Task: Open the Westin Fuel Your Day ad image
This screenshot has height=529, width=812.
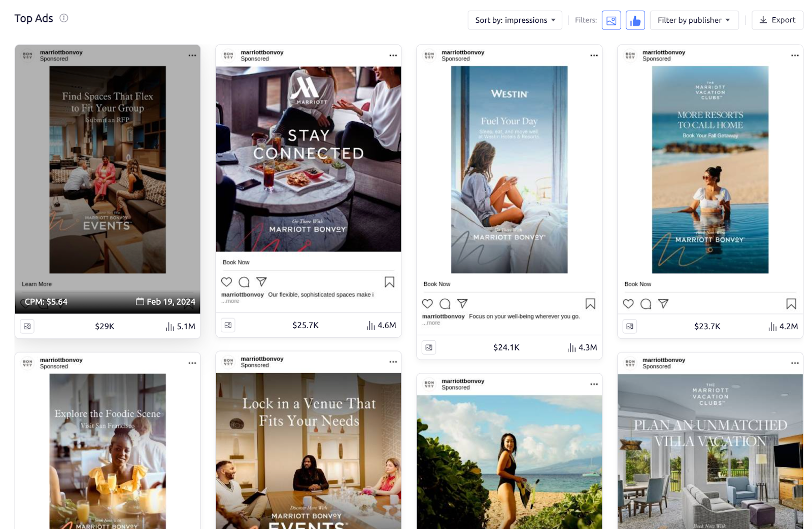Action: tap(510, 169)
